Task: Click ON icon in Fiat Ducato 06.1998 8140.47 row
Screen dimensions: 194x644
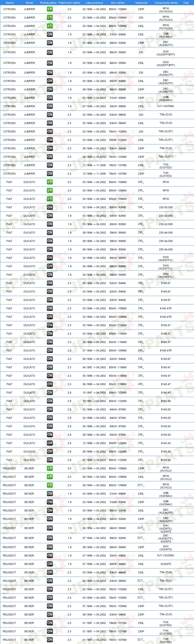Action: [50, 384]
